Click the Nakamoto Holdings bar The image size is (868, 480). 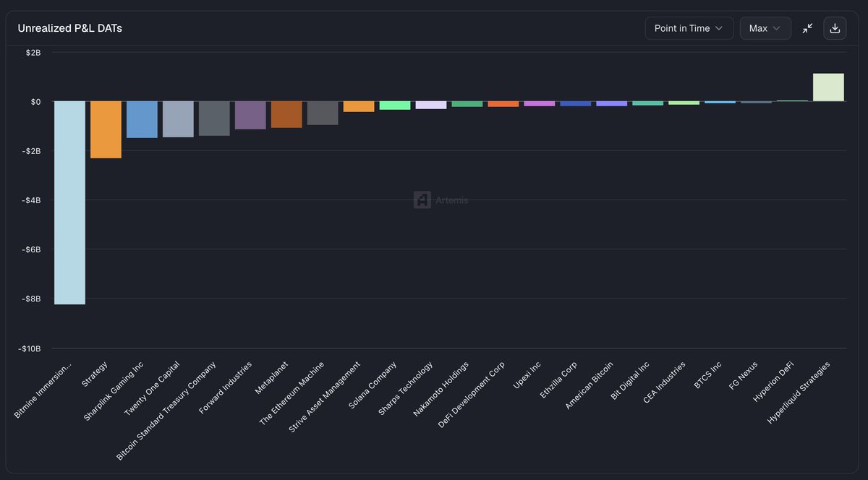tap(467, 104)
